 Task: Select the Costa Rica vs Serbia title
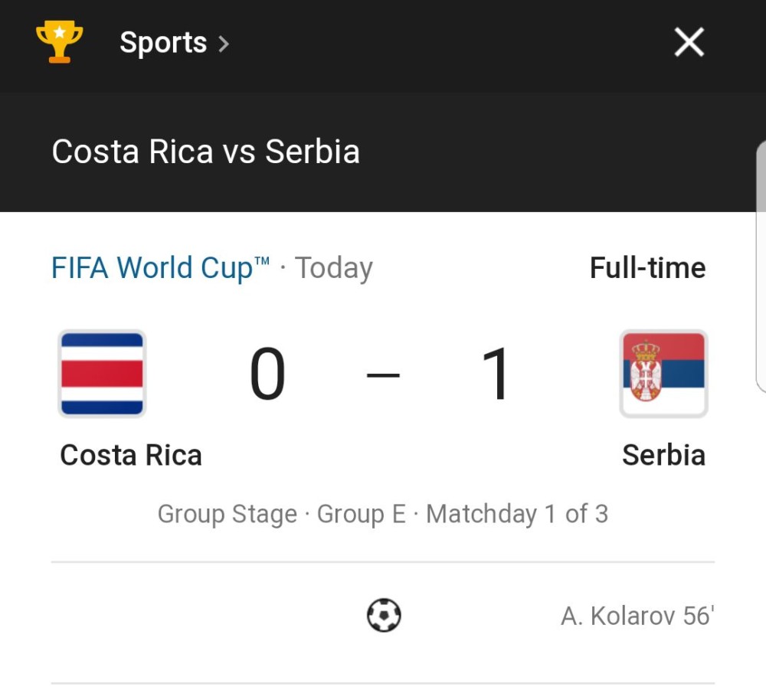[205, 152]
